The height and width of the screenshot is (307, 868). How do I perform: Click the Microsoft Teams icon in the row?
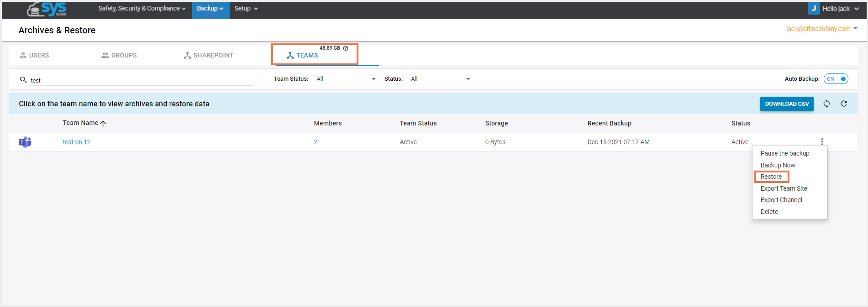coord(25,142)
